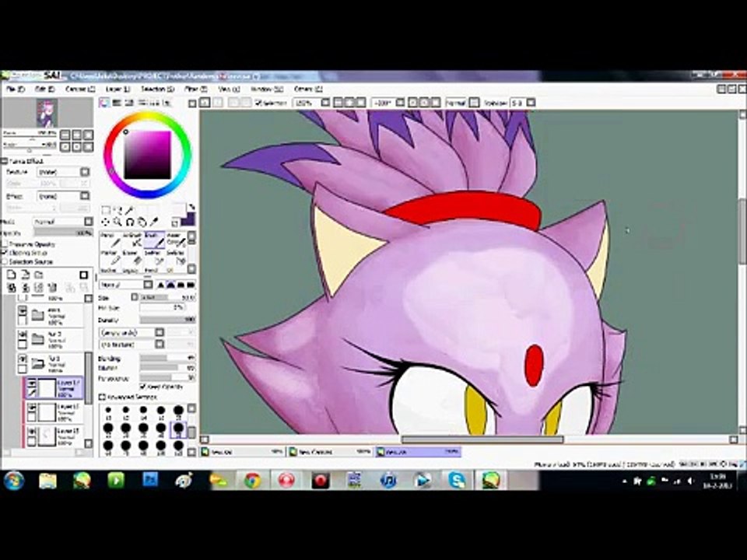Uncheck the Clipping Group checkbox
The height and width of the screenshot is (560, 747).
tap(5, 253)
